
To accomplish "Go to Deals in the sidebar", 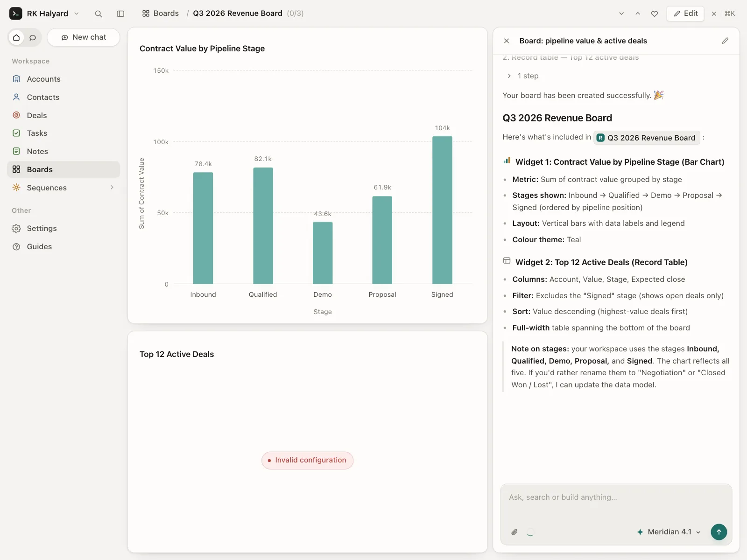I will click(63, 116).
